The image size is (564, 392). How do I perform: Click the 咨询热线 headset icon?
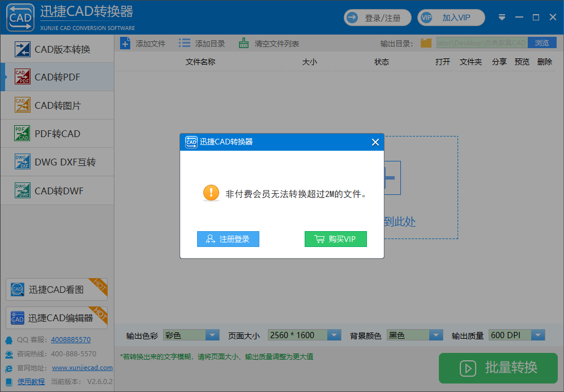pyautogui.click(x=9, y=354)
